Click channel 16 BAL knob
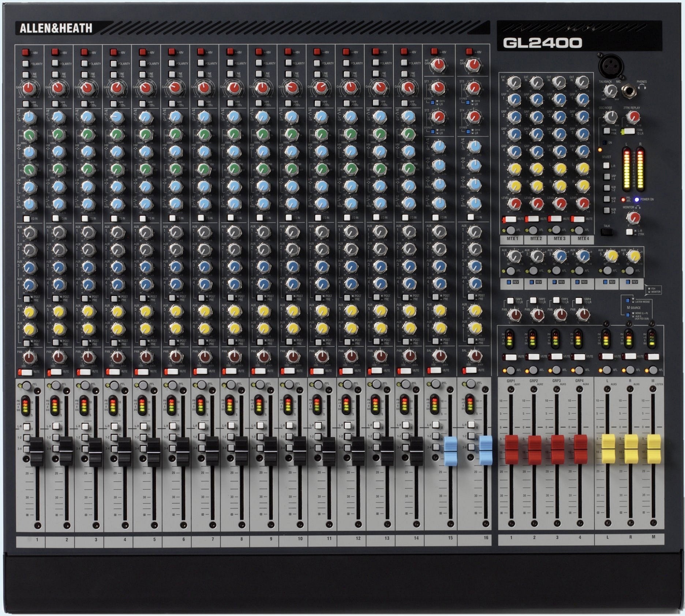Image resolution: width=685 pixels, height=616 pixels. (x=475, y=356)
